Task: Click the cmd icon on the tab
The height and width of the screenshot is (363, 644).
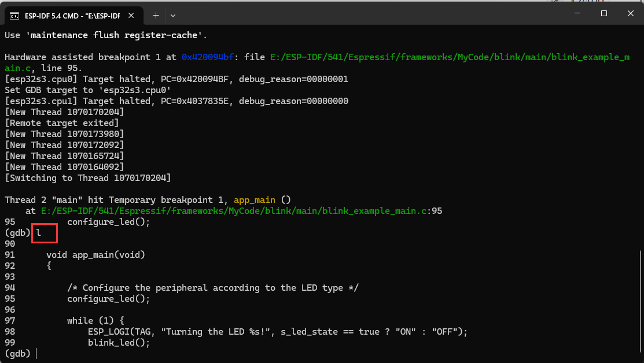Action: [x=14, y=16]
